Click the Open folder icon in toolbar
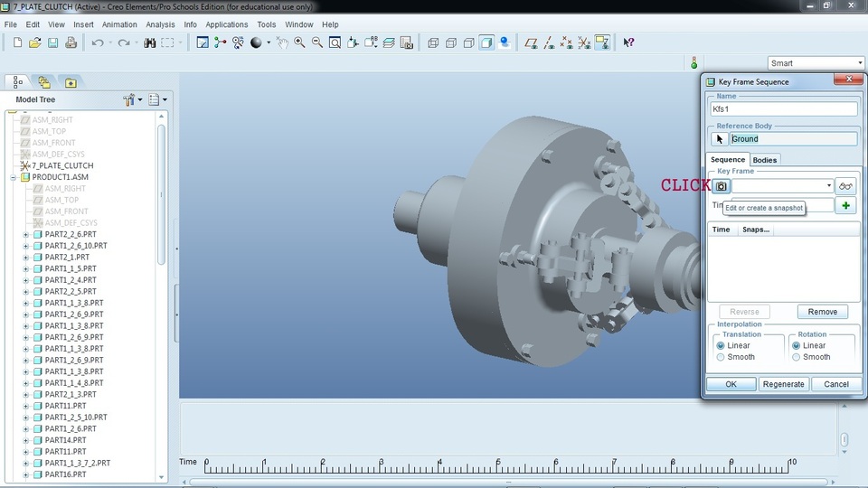This screenshot has height=488, width=868. (34, 42)
